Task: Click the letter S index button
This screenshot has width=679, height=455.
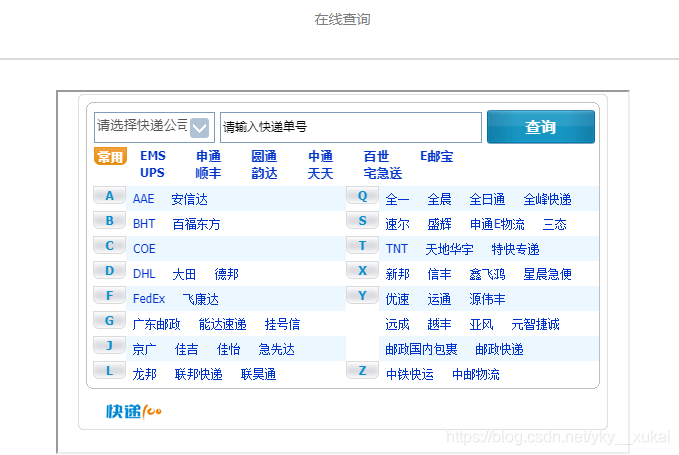Action: pyautogui.click(x=362, y=221)
